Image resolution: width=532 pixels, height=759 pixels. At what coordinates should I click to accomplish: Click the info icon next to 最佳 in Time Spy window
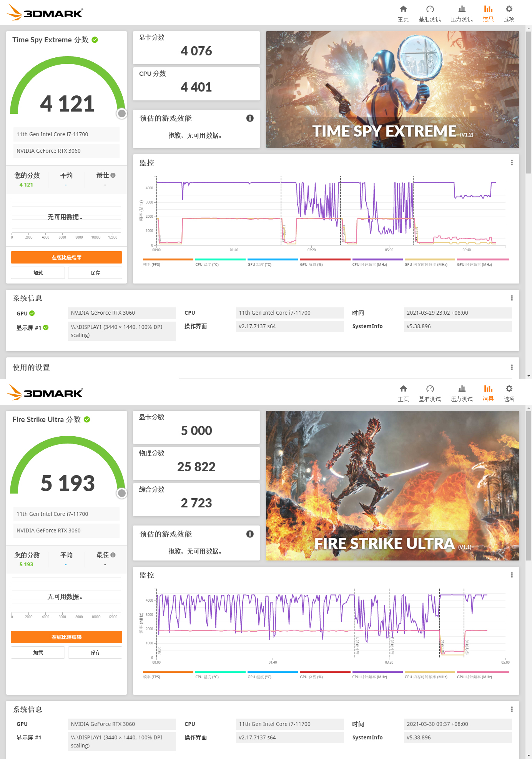click(x=113, y=175)
